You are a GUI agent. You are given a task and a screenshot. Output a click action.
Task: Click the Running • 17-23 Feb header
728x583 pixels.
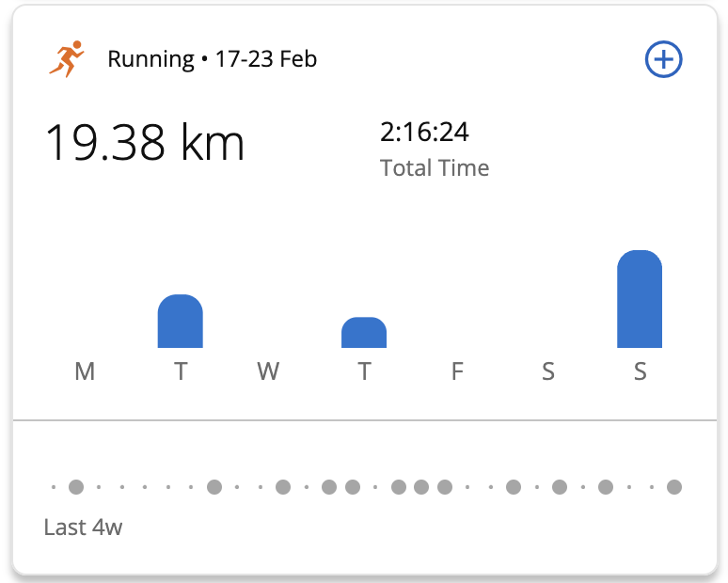[212, 59]
